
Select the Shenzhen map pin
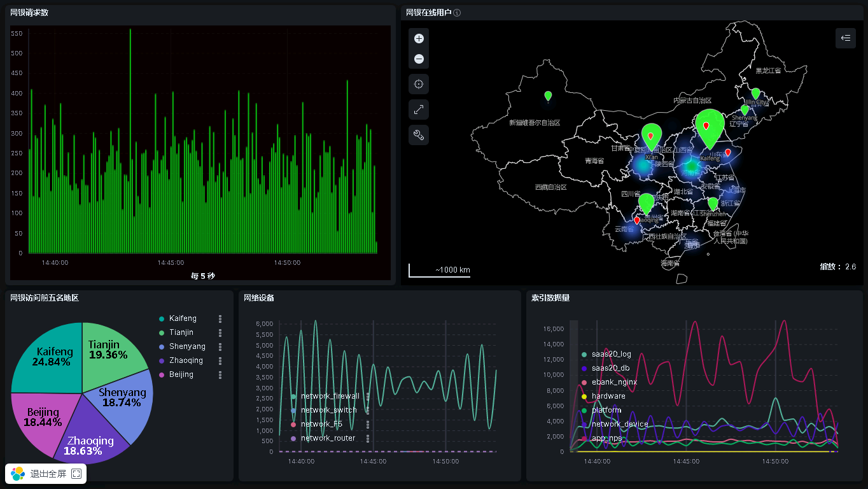[x=713, y=204]
